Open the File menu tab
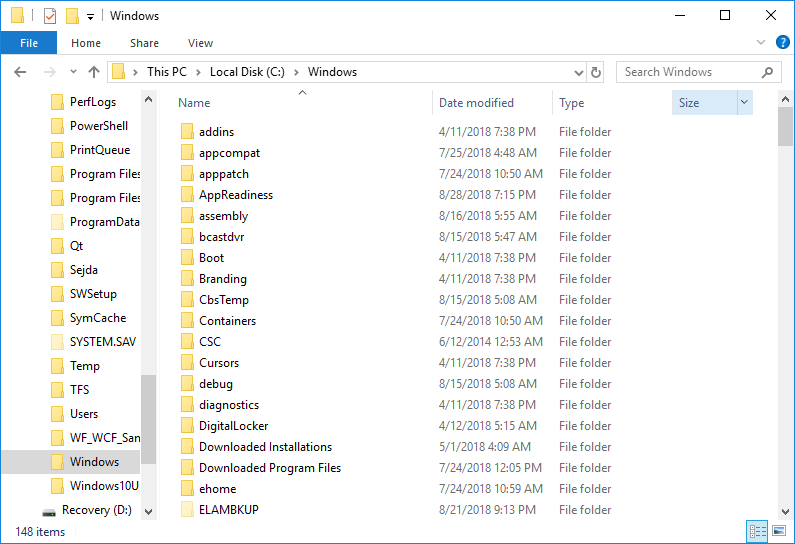 tap(29, 43)
